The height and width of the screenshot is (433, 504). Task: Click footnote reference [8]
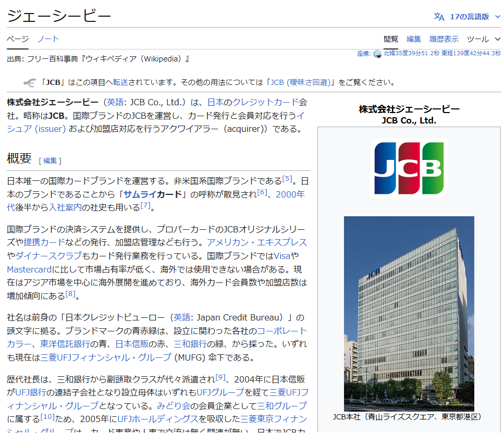coord(70,293)
